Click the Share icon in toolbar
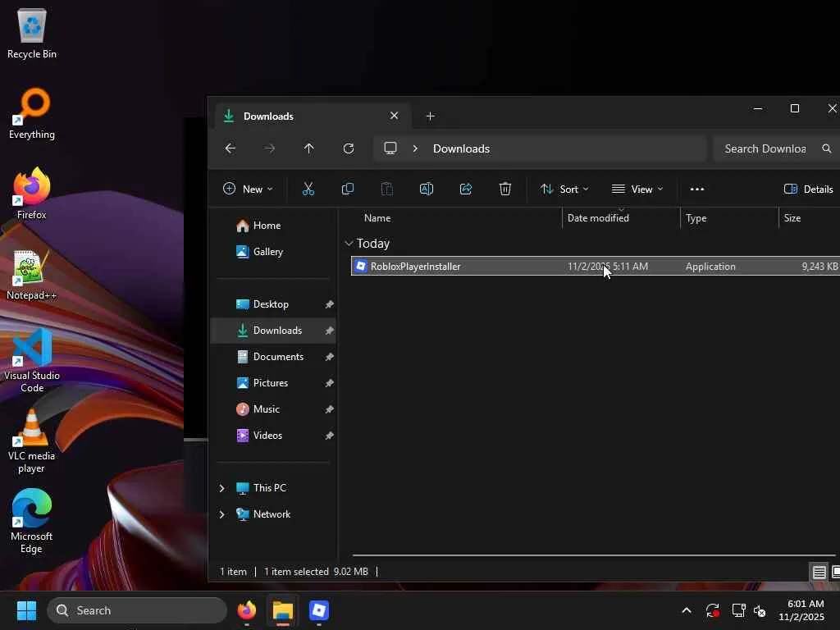The width and height of the screenshot is (840, 630). (x=466, y=189)
